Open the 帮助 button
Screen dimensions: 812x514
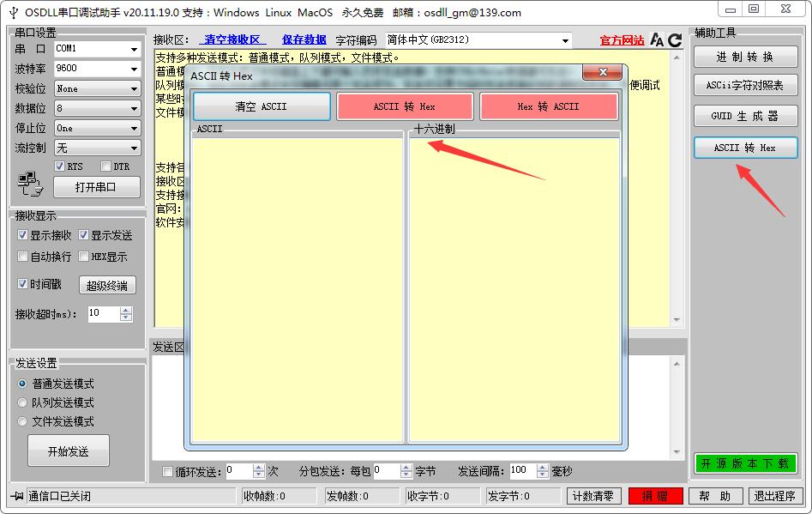pos(716,496)
